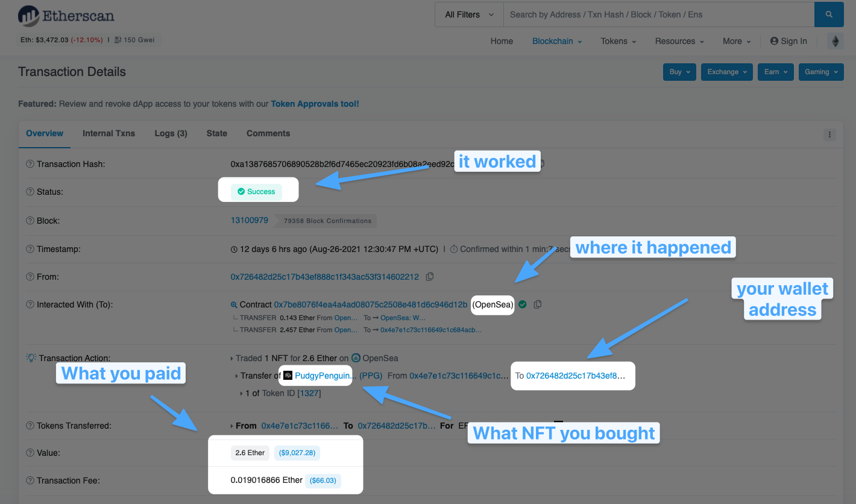Open Transaction Action From 0x4e7e1c73c116649c1c... link
This screenshot has width=856, height=504.
coord(459,376)
